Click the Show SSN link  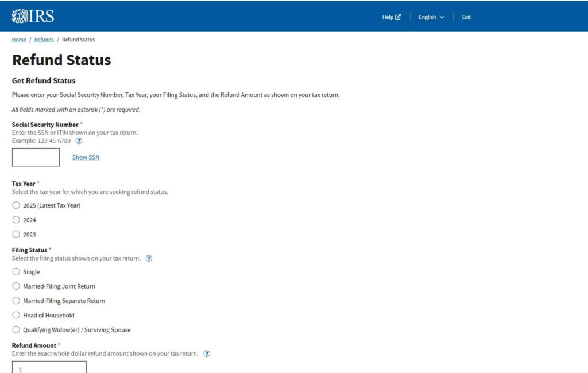tap(86, 157)
